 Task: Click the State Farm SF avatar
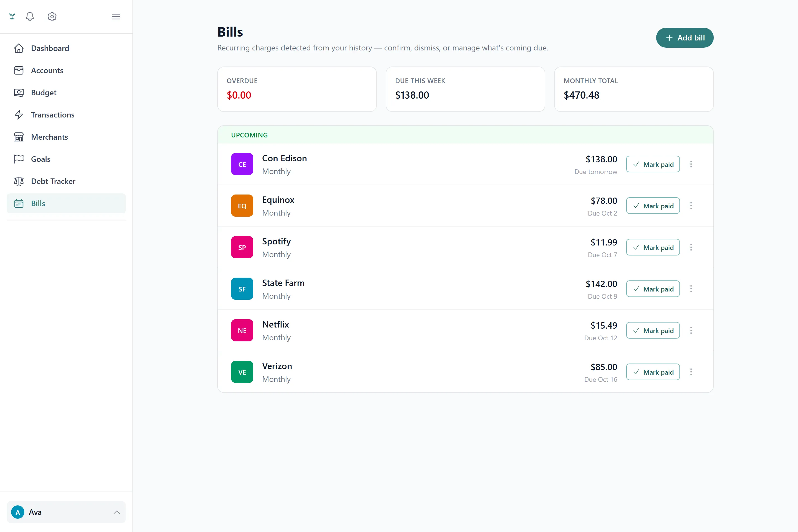pos(242,289)
